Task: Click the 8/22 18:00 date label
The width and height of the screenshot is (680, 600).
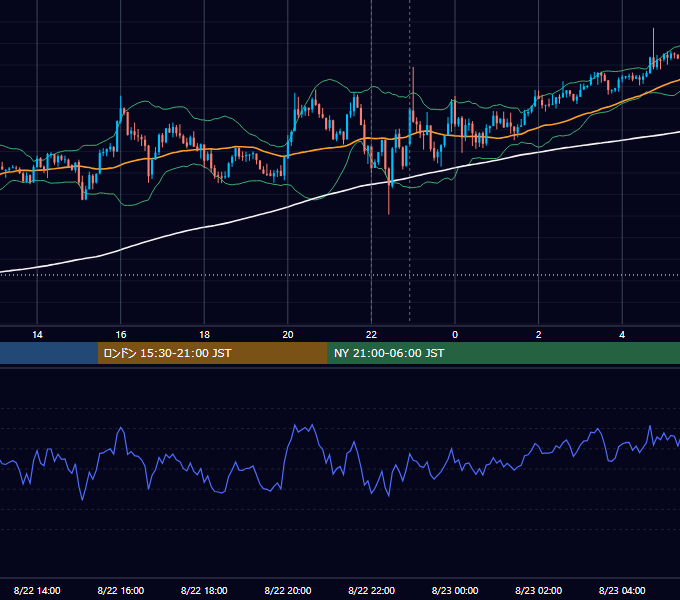Action: coord(204,590)
